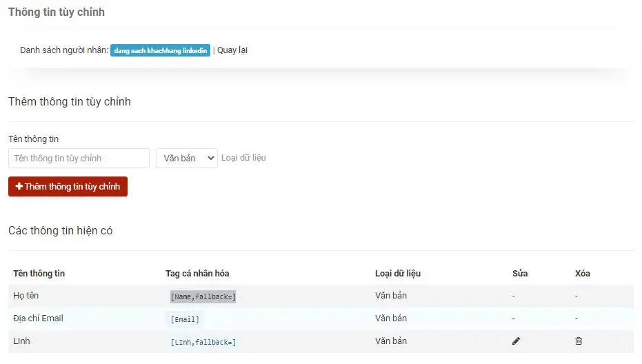The width and height of the screenshot is (642, 364).
Task: Click the Loại dữ liệu label beside dropdown
Action: 243,158
